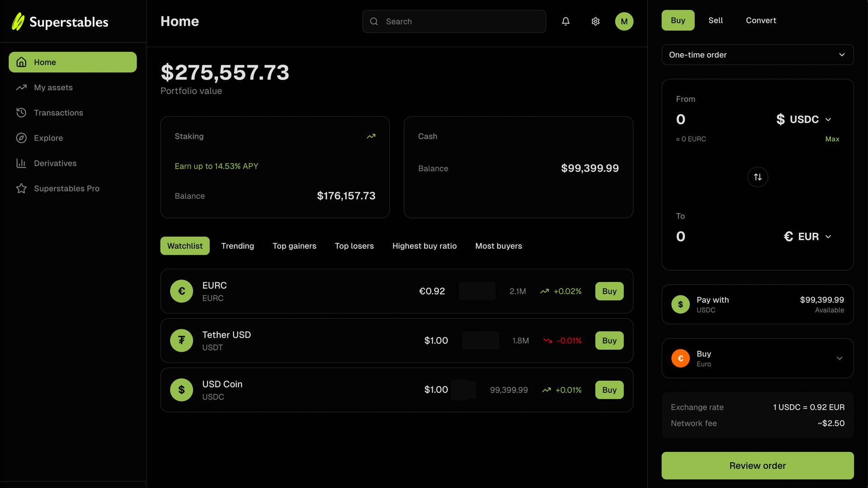Buy Tether USD from the watchlist
Viewport: 868px width, 488px height.
pos(609,340)
